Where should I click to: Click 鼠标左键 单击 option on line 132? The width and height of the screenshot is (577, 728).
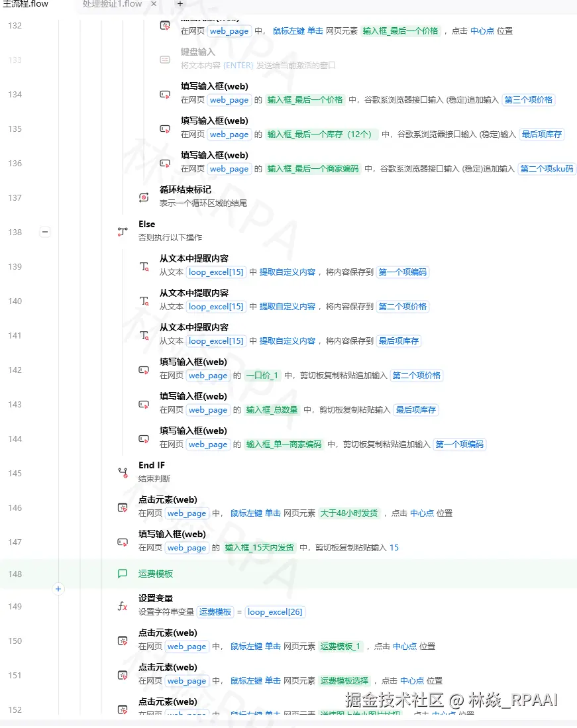point(297,31)
